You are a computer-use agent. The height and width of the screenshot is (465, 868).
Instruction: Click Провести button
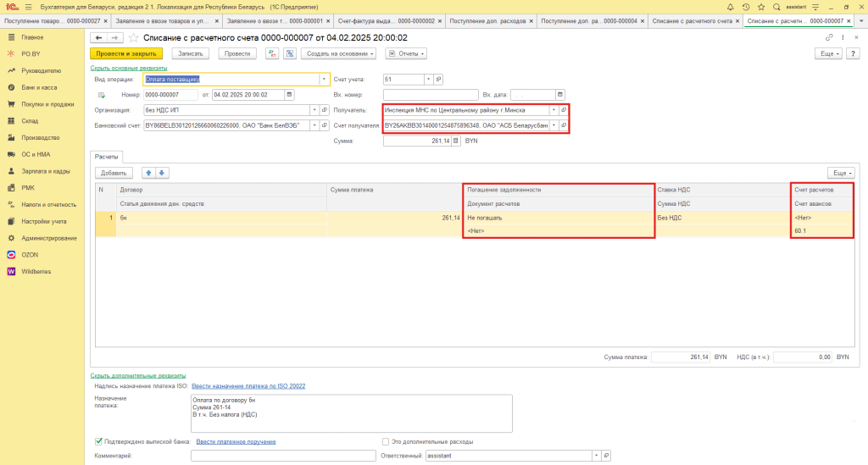pyautogui.click(x=237, y=53)
